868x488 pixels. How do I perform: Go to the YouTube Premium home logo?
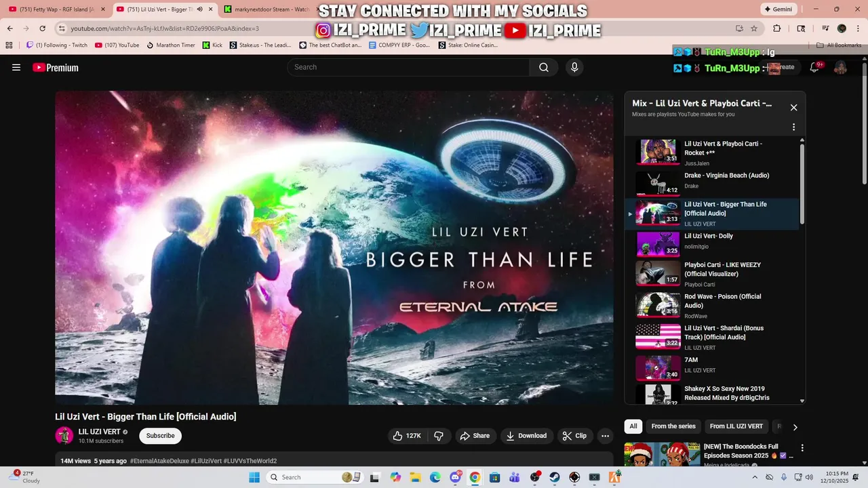click(56, 67)
